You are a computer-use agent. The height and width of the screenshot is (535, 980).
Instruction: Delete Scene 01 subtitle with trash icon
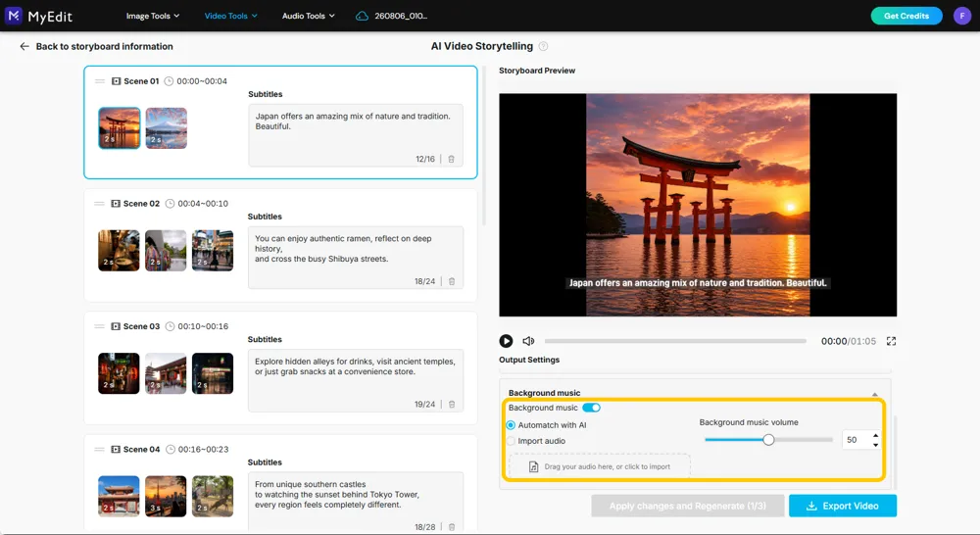[x=451, y=160]
